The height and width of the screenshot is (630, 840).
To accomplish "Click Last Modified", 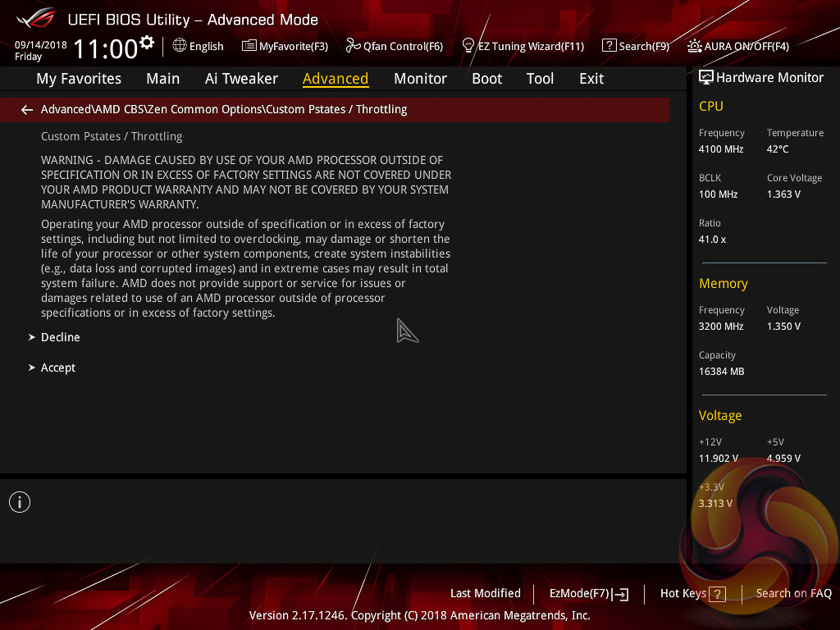I will [486, 594].
